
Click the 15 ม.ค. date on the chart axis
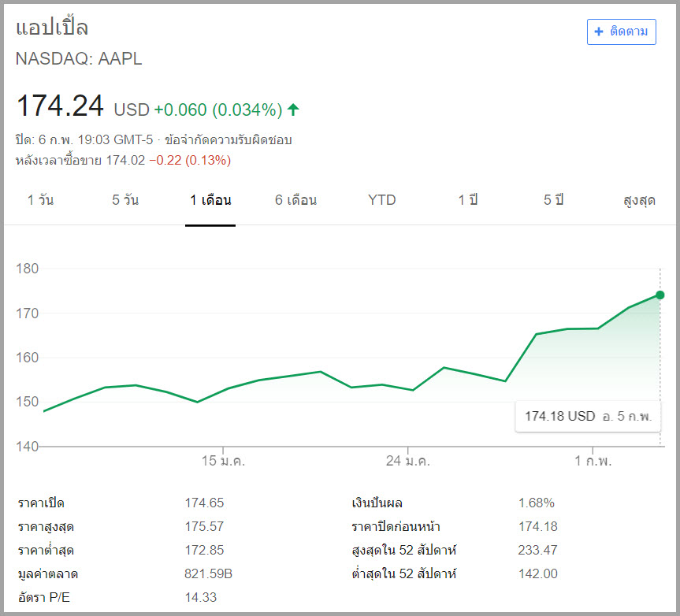point(223,461)
